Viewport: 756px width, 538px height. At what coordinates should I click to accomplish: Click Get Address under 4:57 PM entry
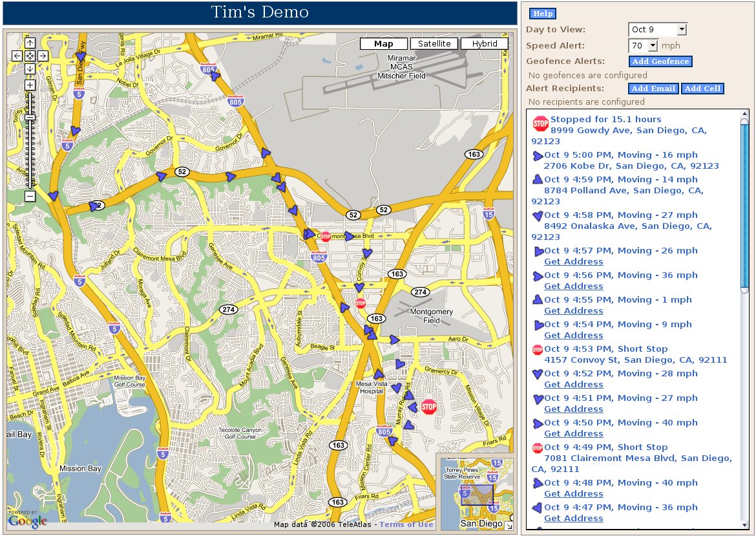pos(573,261)
